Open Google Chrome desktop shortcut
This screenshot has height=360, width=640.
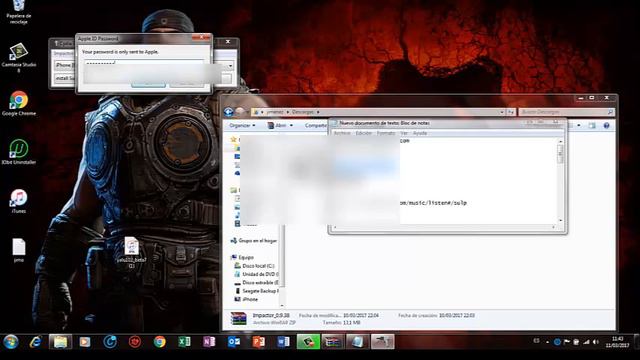point(18,103)
